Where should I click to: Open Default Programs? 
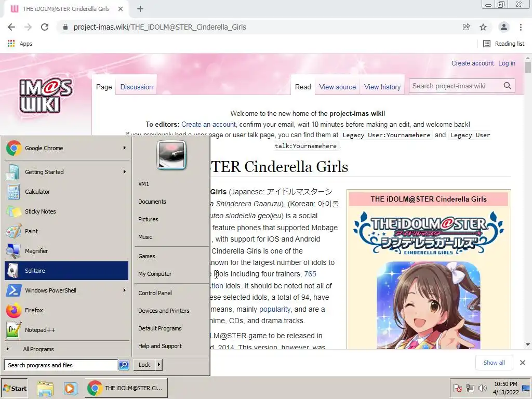(x=160, y=328)
